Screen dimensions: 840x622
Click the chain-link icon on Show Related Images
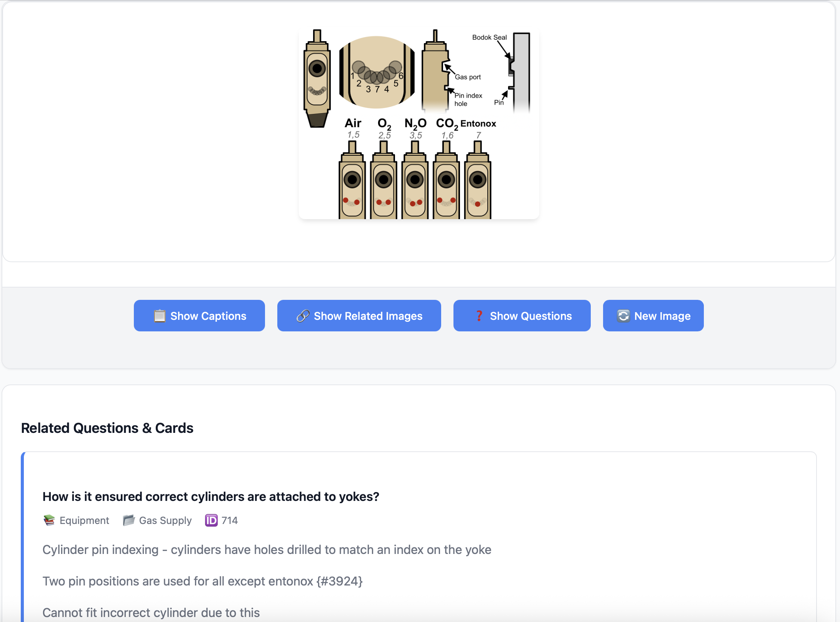pos(303,315)
